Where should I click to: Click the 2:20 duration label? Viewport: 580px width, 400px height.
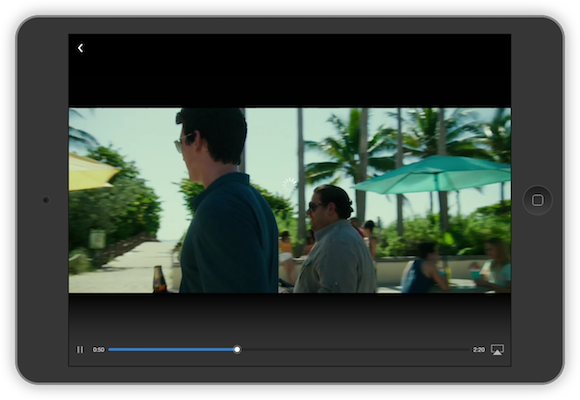coord(478,350)
